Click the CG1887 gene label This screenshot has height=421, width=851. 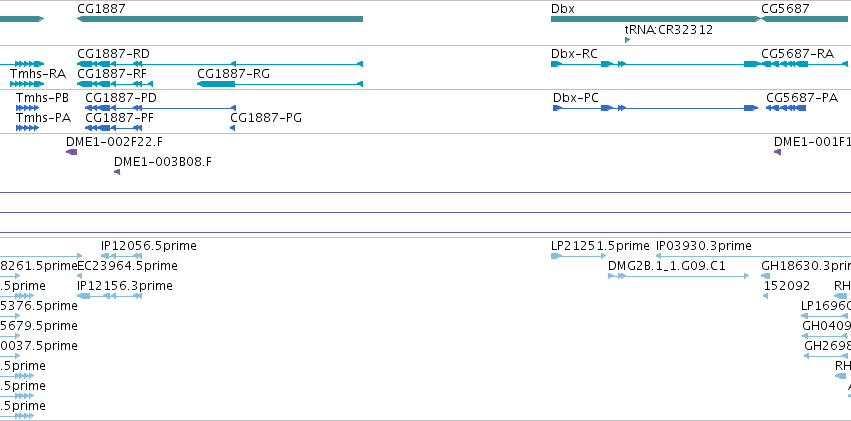click(101, 9)
